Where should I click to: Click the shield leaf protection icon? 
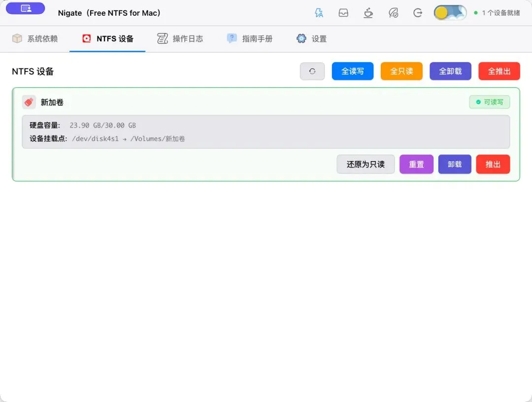[393, 13]
